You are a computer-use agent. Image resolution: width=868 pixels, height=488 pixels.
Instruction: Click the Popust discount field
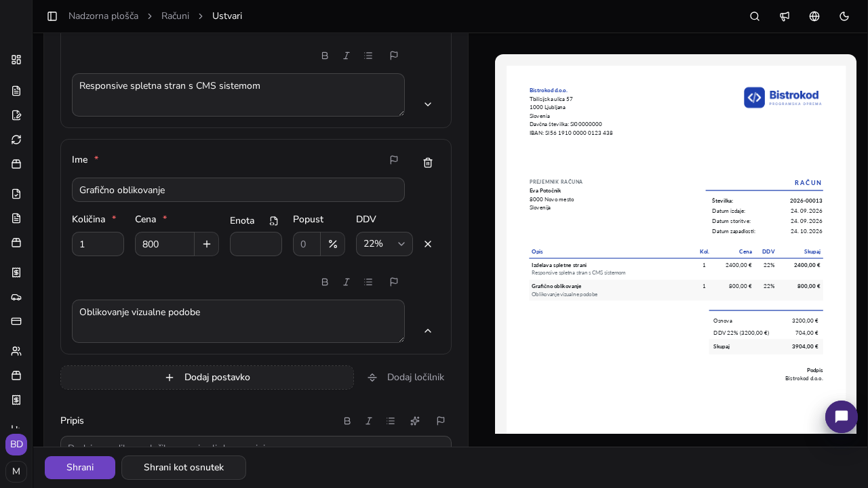[307, 244]
